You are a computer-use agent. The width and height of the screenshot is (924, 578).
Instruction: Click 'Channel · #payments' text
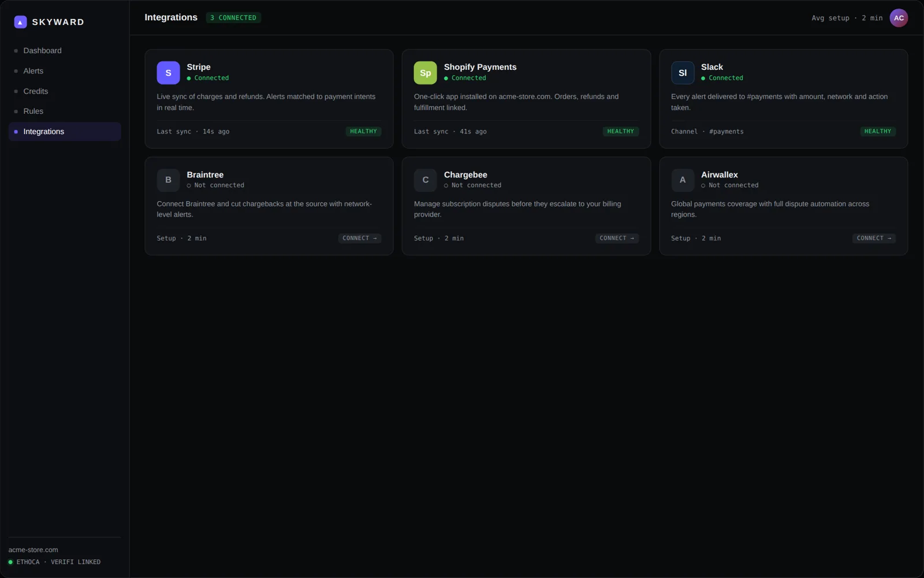[707, 132]
